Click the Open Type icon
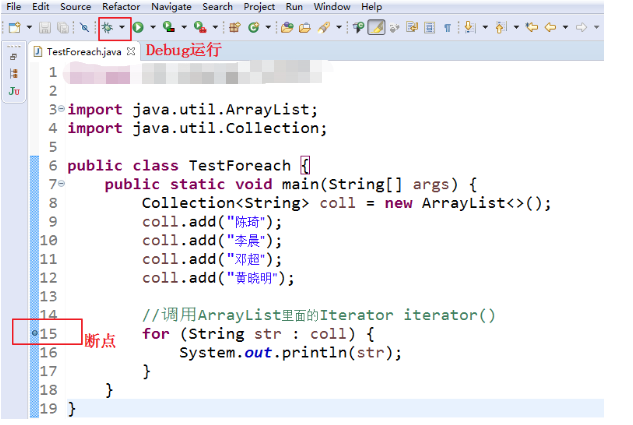 coord(287,27)
